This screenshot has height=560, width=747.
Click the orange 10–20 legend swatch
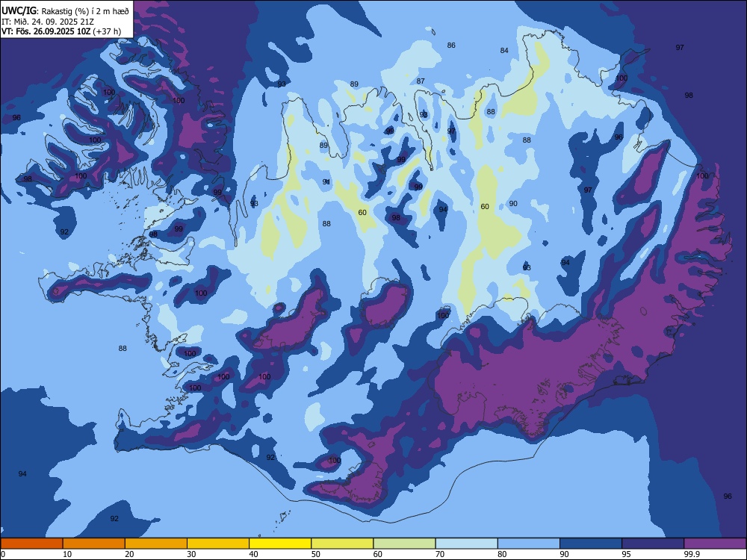(x=94, y=544)
